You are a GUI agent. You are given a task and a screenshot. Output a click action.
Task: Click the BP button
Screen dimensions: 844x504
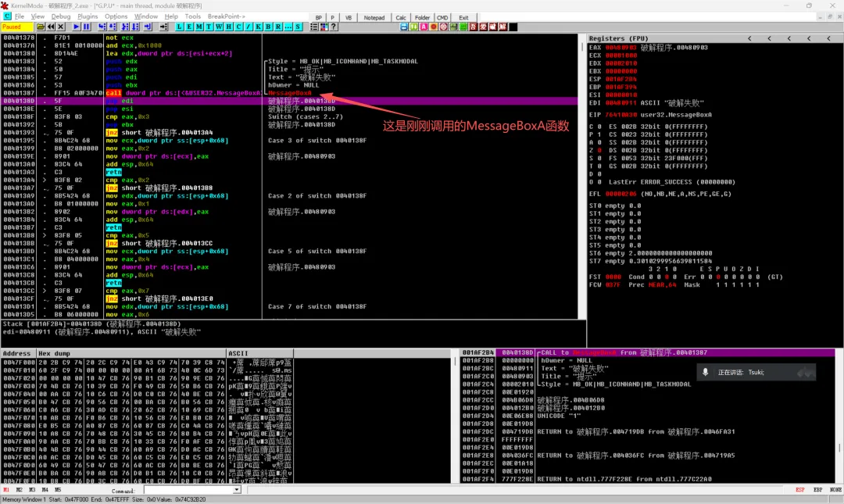pos(319,18)
